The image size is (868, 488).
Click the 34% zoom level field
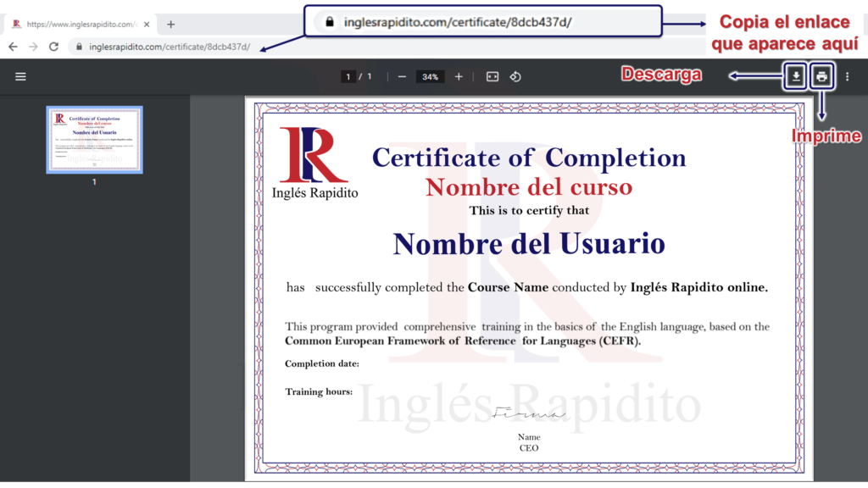coord(430,77)
